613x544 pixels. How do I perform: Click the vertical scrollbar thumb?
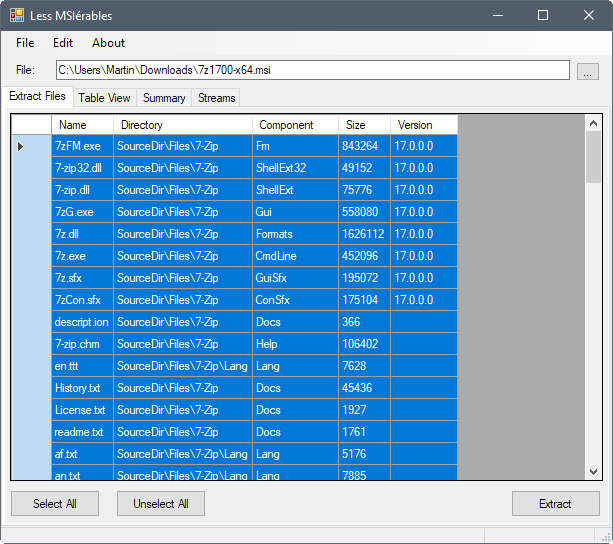click(x=593, y=157)
